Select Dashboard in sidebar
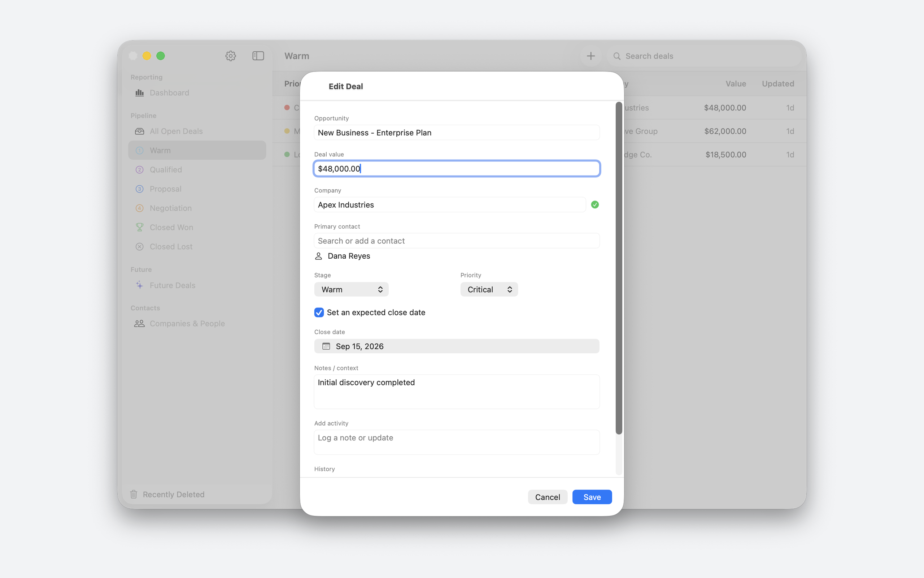 tap(197, 93)
